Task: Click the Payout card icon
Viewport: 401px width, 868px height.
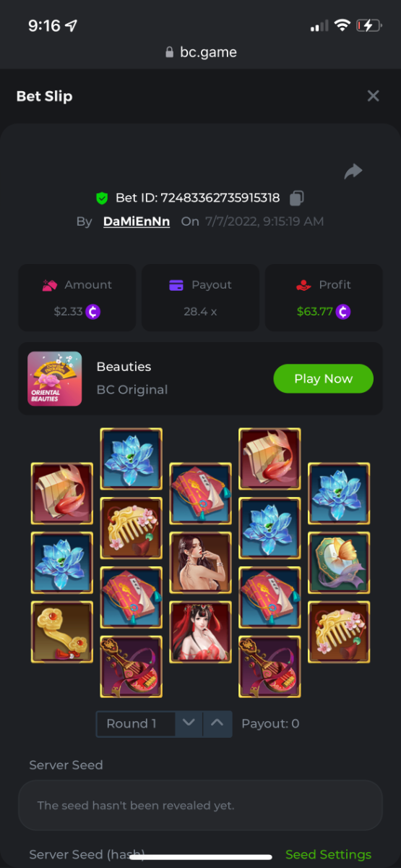Action: click(x=176, y=285)
